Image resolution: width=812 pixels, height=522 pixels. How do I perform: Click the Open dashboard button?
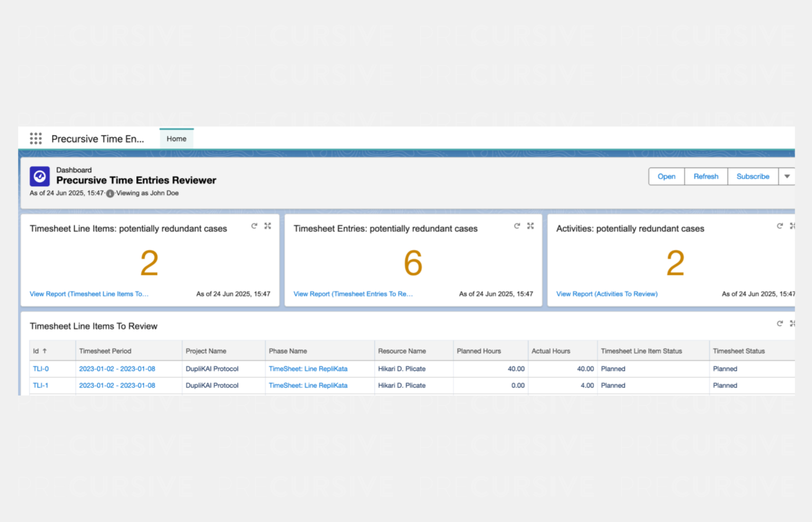coord(666,176)
